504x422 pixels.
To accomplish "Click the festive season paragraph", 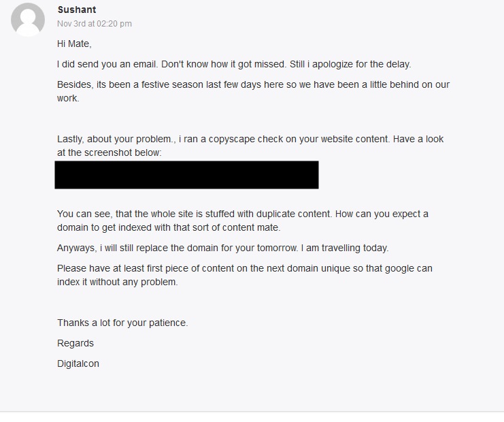I will coord(253,91).
